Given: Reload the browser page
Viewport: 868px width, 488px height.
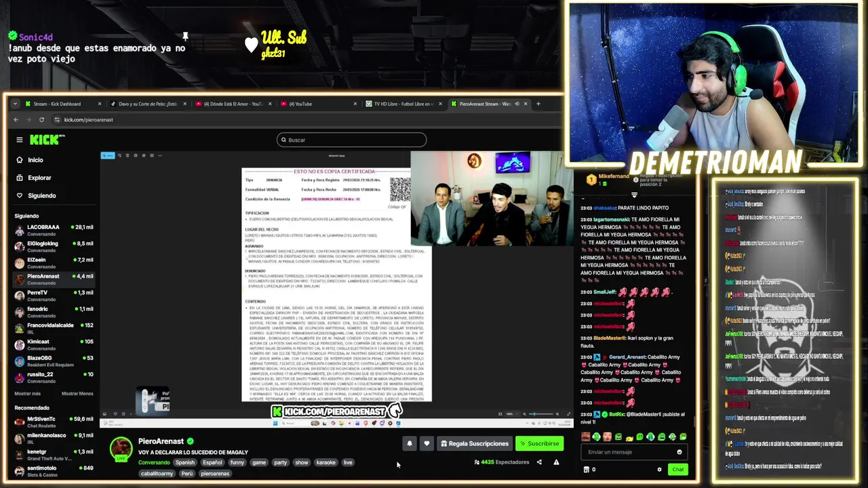Looking at the screenshot, I should 41,119.
